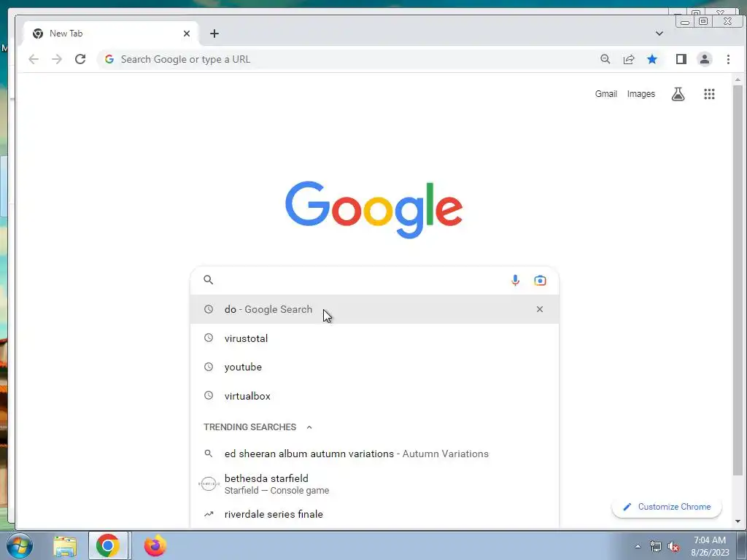Remove the 'do' suggestion with X

tap(539, 309)
